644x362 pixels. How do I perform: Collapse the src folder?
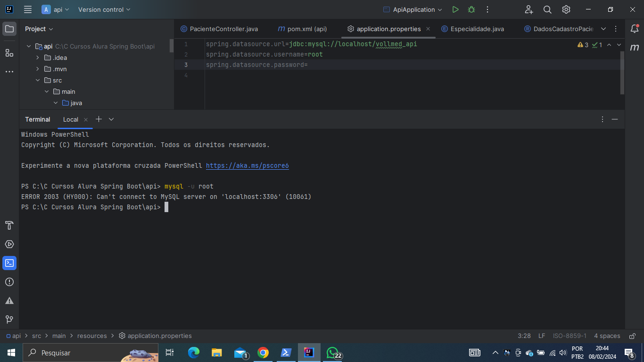pyautogui.click(x=38, y=80)
